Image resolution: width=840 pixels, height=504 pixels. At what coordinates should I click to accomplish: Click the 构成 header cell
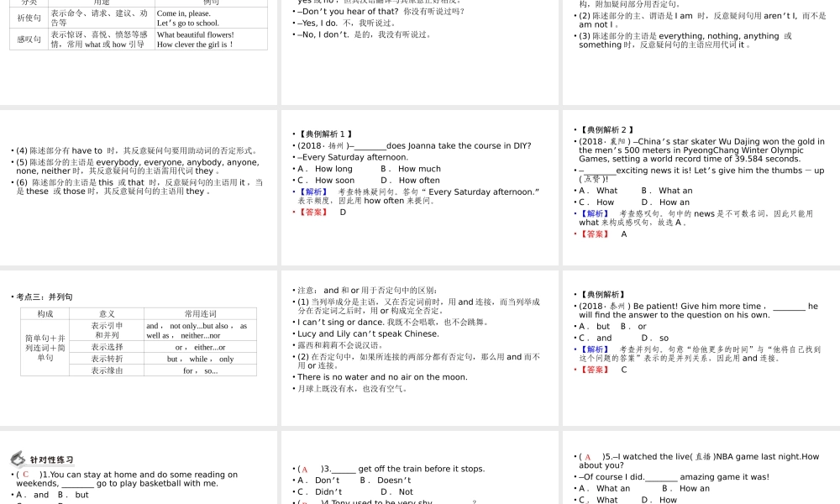(45, 314)
